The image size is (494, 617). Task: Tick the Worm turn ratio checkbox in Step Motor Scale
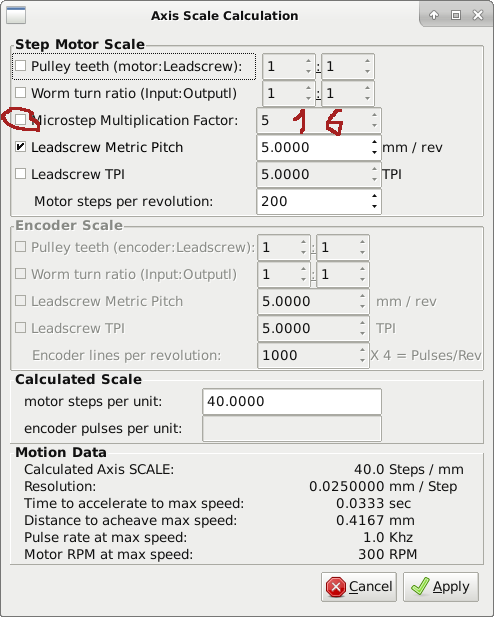[x=20, y=93]
